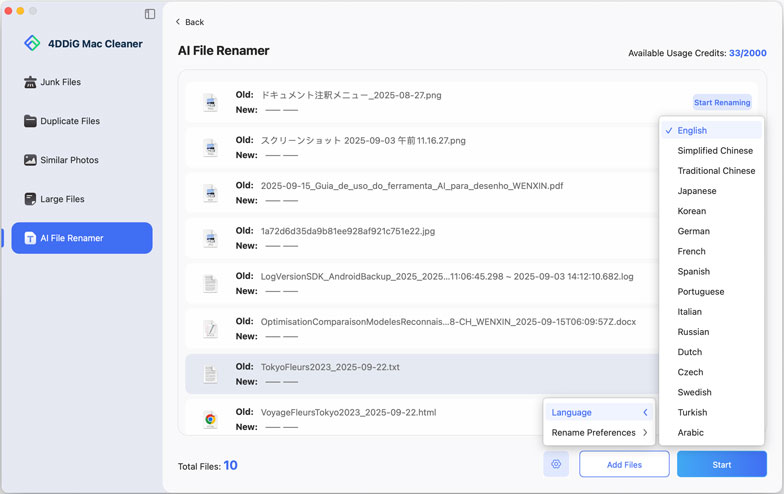Click the Available Usage Credits label
The image size is (784, 494).
coord(677,53)
